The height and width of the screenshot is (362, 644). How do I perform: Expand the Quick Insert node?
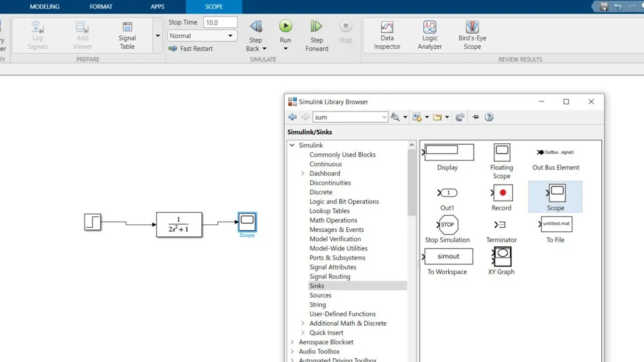pyautogui.click(x=303, y=333)
